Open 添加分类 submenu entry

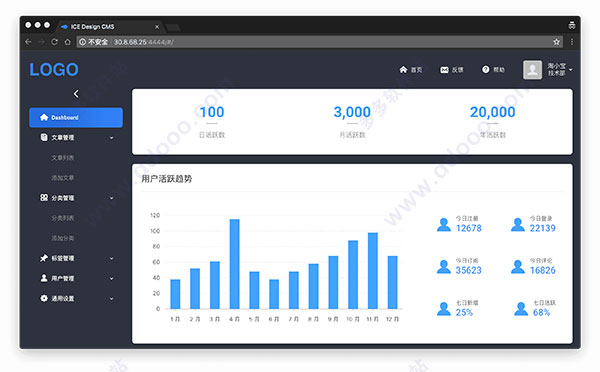[63, 238]
